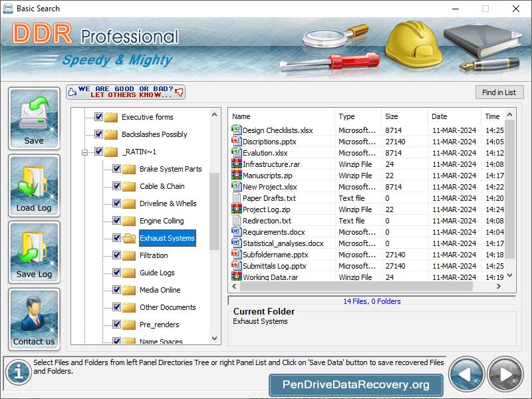Click the forward navigation arrow button

click(503, 374)
